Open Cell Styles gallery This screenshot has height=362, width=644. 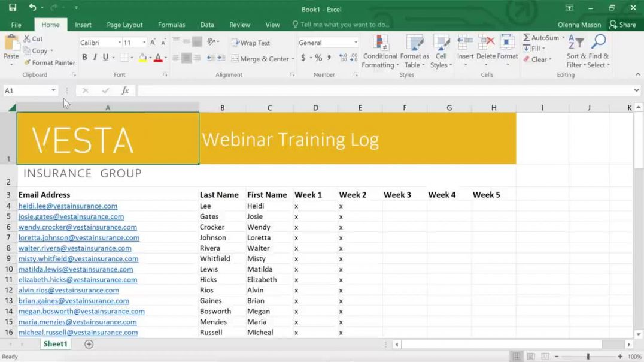[441, 52]
